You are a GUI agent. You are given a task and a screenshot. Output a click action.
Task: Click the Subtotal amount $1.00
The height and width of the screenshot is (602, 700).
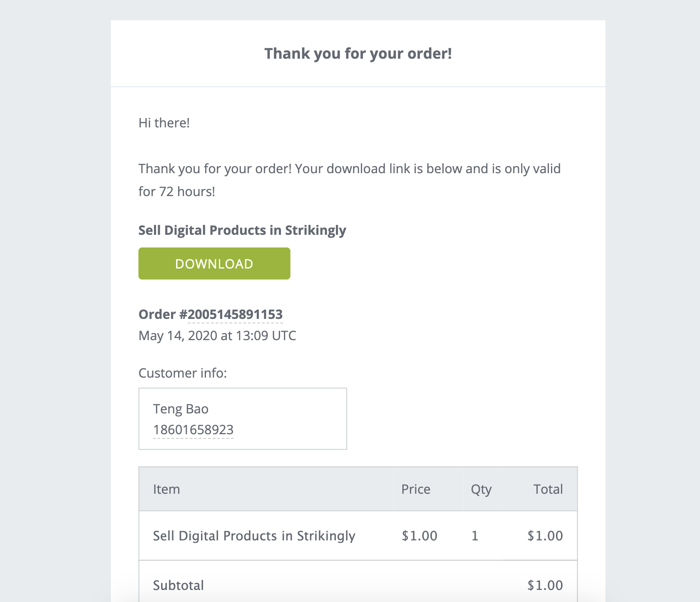(x=545, y=585)
